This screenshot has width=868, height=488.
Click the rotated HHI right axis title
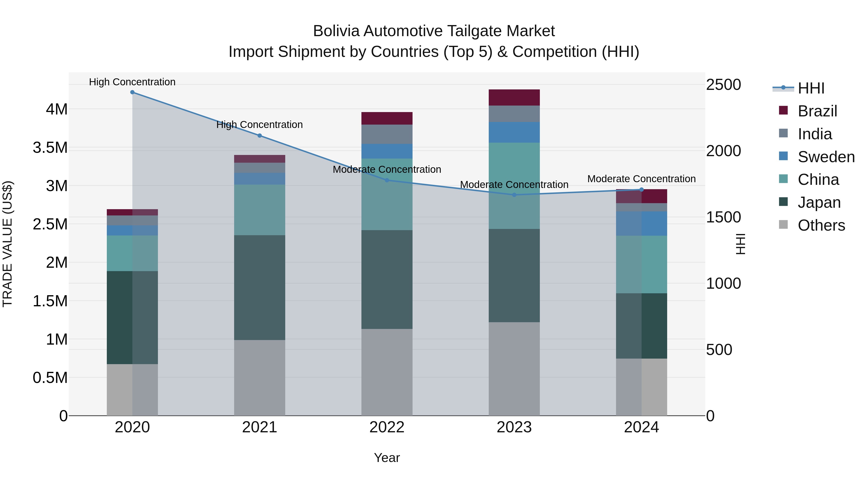[740, 244]
